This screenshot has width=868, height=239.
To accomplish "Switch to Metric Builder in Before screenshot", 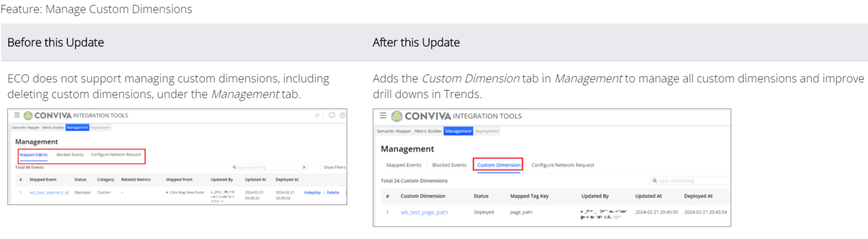I will click(53, 127).
